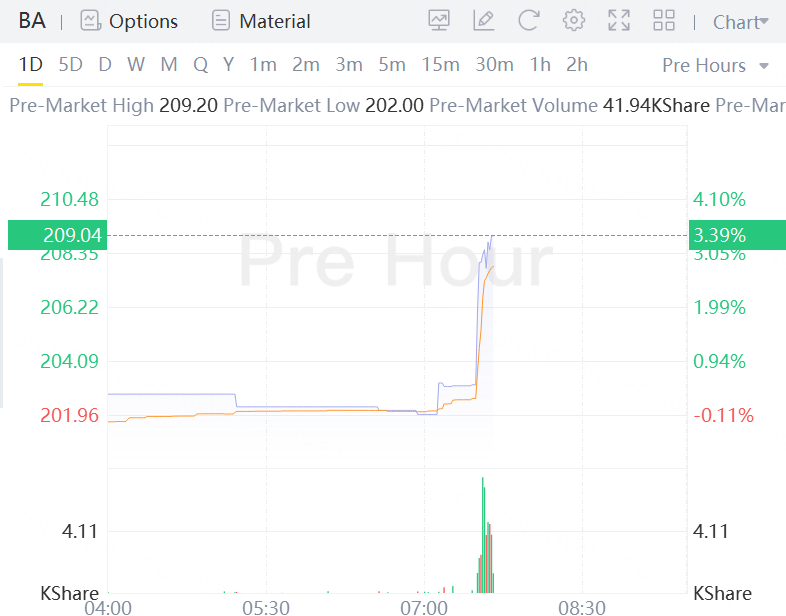Click the BA ticker symbol
786x616 pixels.
pyautogui.click(x=32, y=21)
